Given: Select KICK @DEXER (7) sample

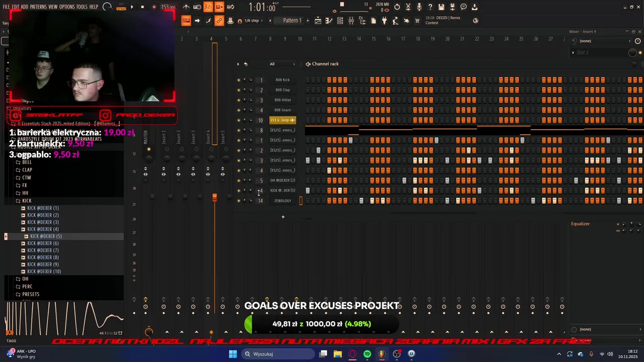Looking at the screenshot, I should pyautogui.click(x=43, y=250).
